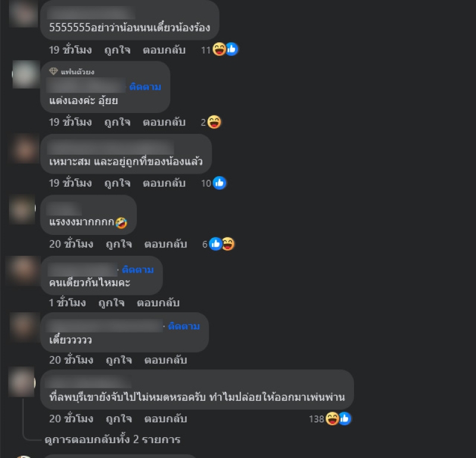Viewport: 476px width, 458px height.
Task: Open the 20 ชั่วโมง timestamp on ลพบุรี comment
Action: point(71,419)
